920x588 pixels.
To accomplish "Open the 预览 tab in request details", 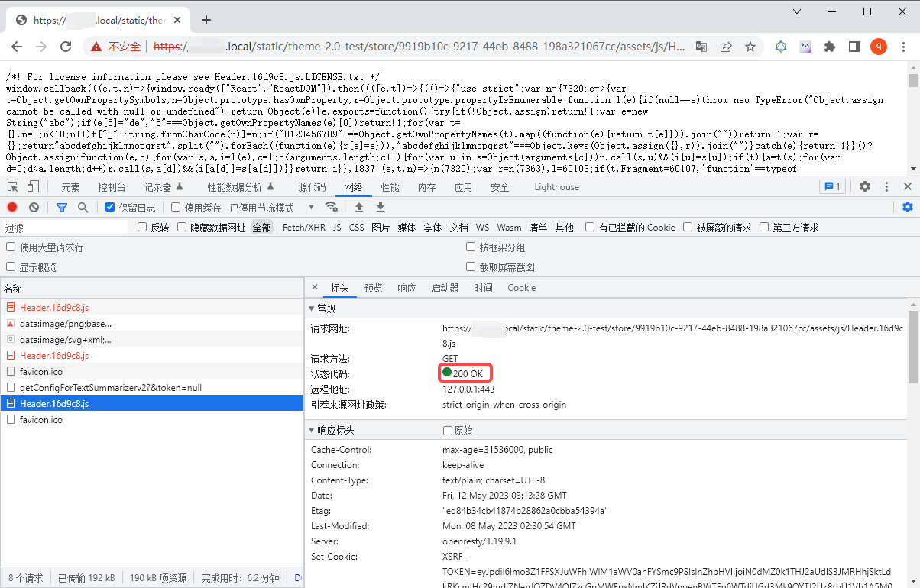I will point(373,288).
